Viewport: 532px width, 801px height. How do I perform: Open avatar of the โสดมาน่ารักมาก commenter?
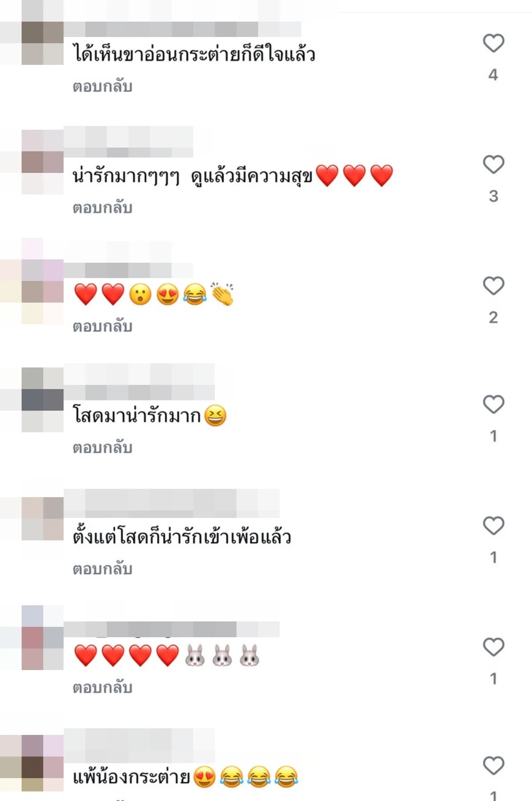click(42, 400)
